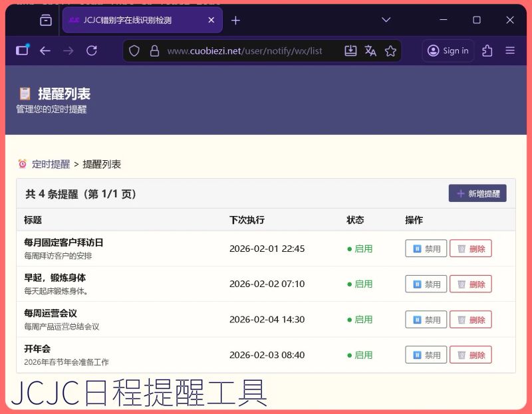This screenshot has height=414, width=532.
Task: Disable 早起，锻炼身体 via its 禁用 button
Action: click(426, 284)
